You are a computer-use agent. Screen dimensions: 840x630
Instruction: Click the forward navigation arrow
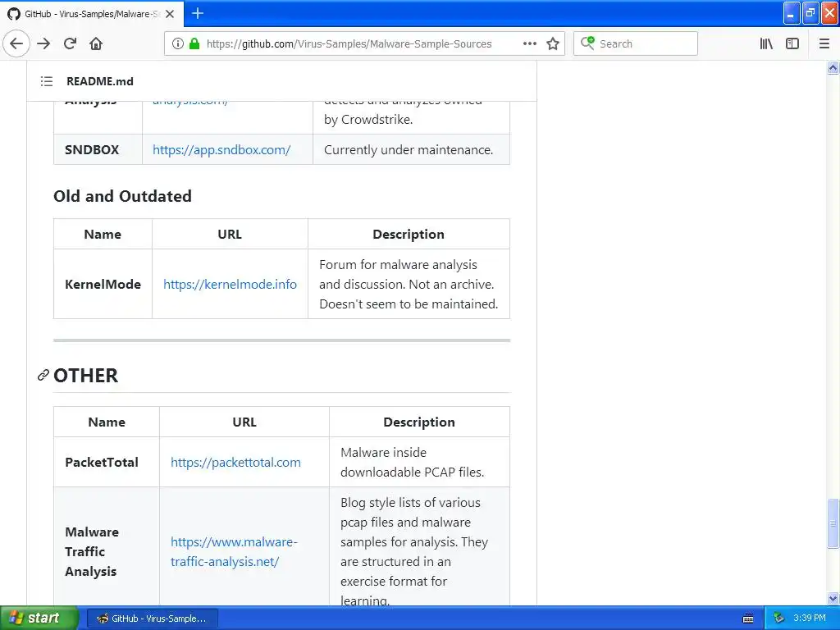[x=43, y=43]
